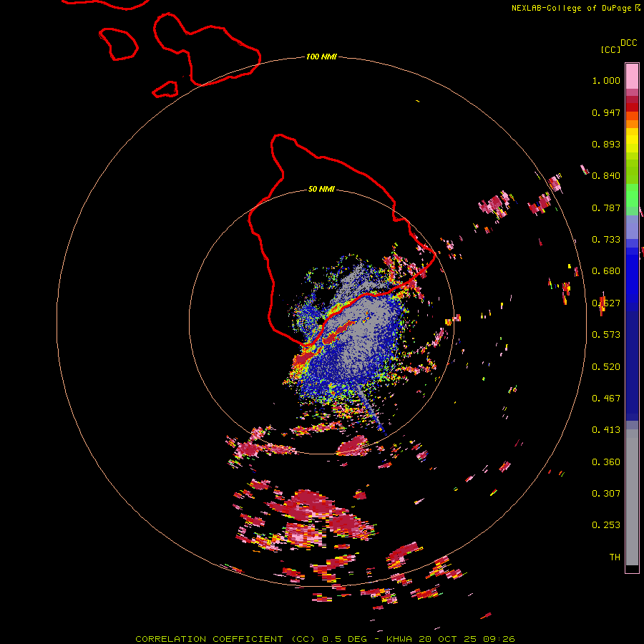Click the 100 NMI range ring label
The width and height of the screenshot is (644, 644).
(321, 57)
